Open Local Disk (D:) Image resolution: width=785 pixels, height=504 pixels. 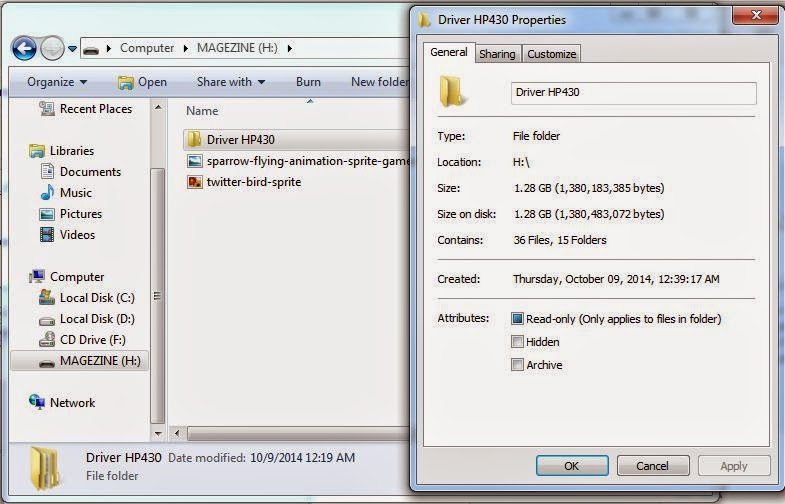pyautogui.click(x=97, y=319)
